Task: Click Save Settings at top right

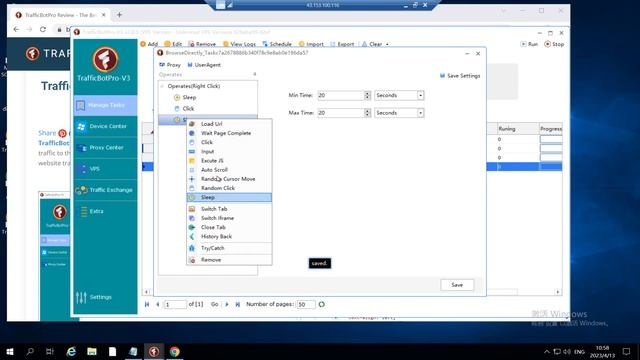Action: click(460, 76)
